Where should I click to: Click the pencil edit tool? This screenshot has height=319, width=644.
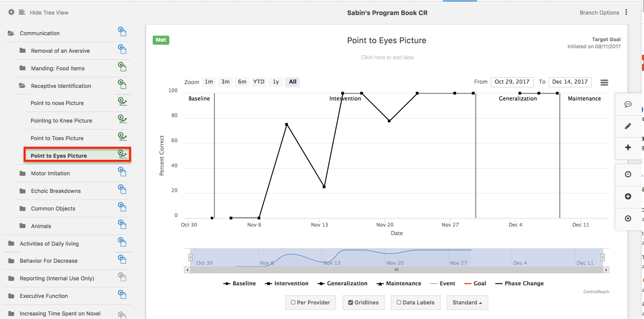[628, 126]
